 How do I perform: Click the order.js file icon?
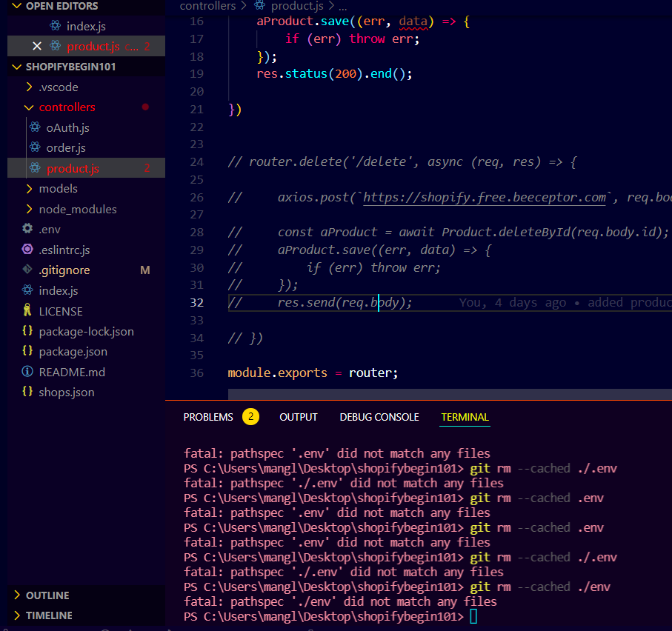tap(35, 147)
